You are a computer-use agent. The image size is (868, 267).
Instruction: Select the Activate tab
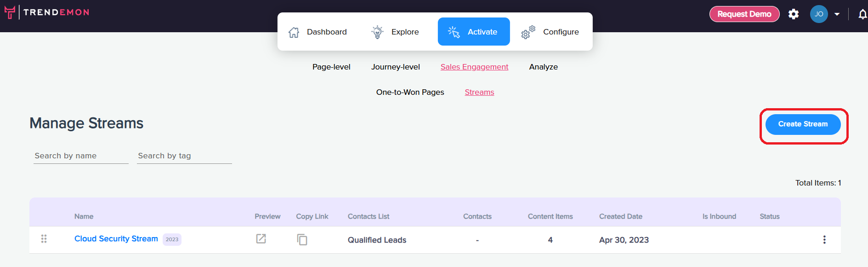pyautogui.click(x=474, y=32)
